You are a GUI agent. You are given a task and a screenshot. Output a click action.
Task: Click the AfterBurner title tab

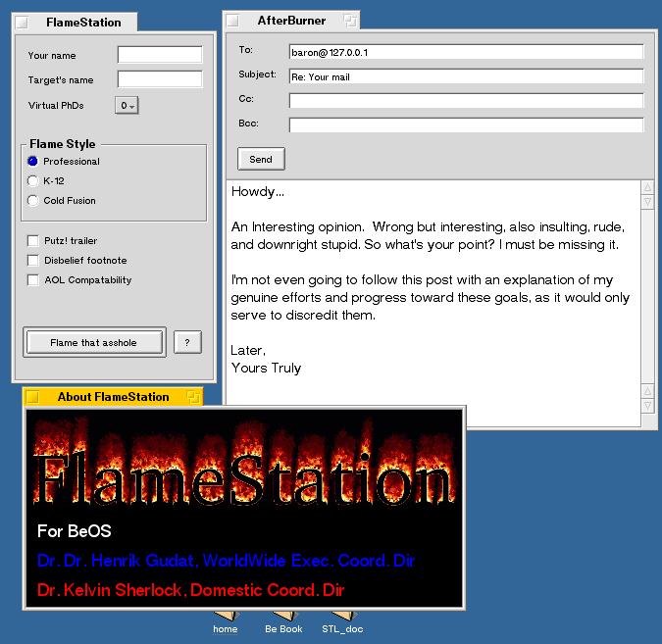pos(291,21)
